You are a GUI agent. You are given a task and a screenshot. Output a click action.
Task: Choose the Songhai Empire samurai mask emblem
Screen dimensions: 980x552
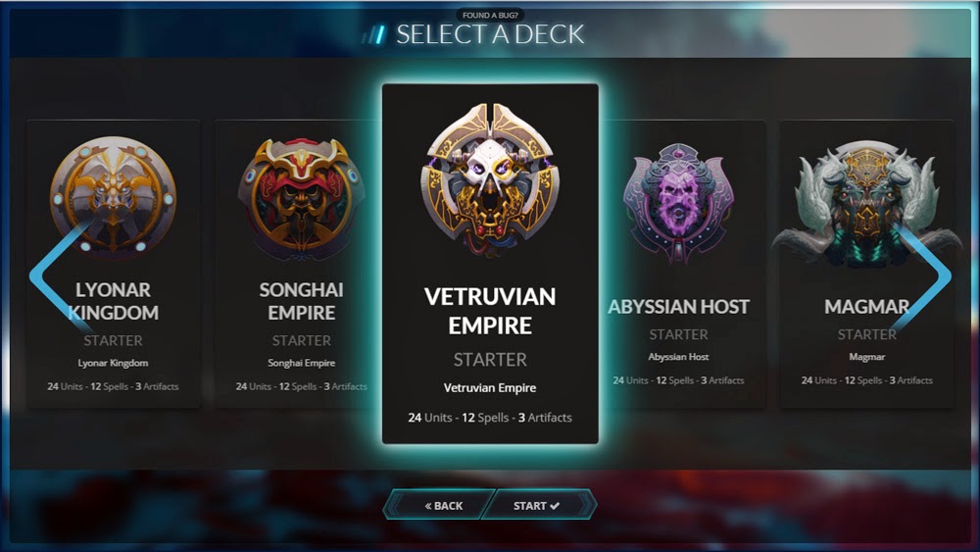tap(301, 199)
